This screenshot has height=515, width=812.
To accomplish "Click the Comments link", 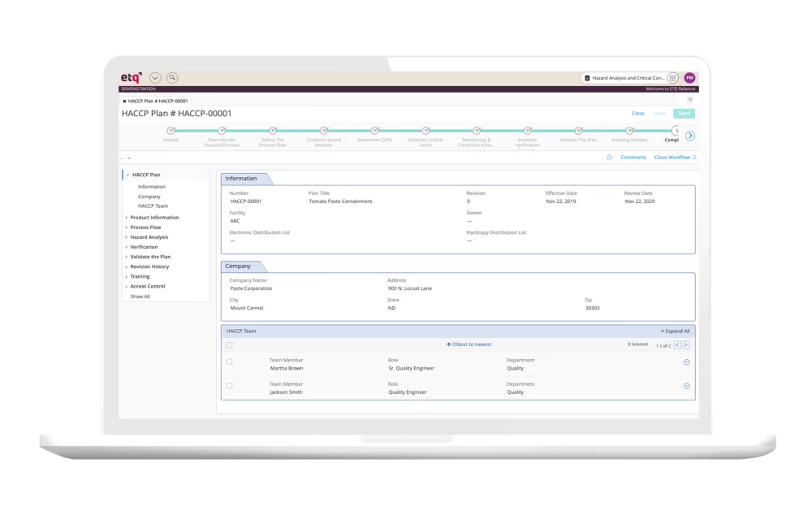I will (633, 158).
